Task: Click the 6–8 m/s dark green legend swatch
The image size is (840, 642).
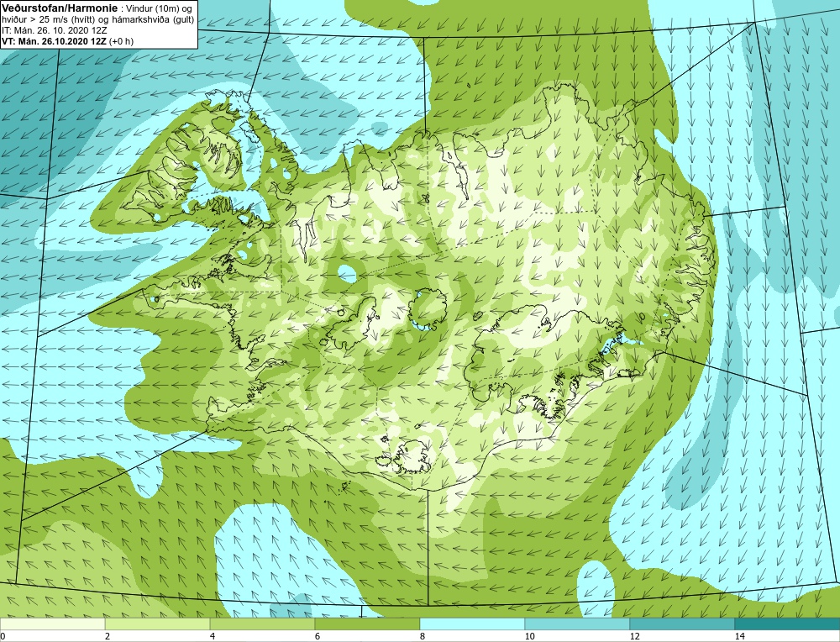Action: pos(368,624)
